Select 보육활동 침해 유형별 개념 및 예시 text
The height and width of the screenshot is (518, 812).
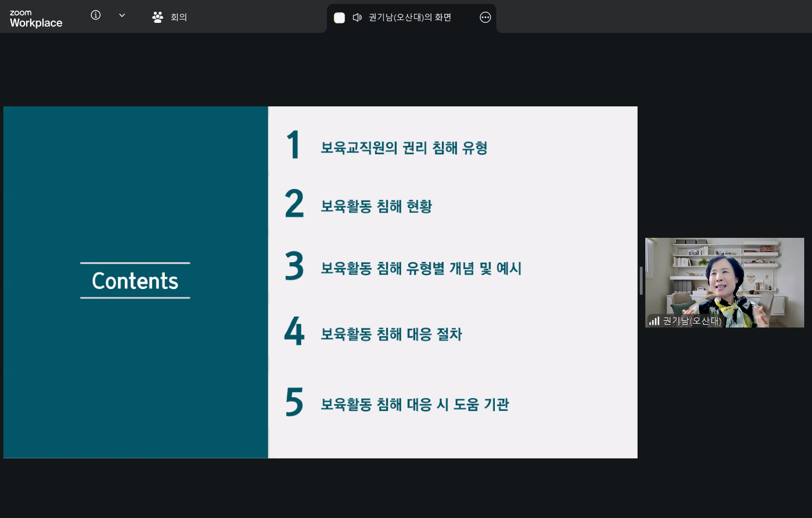[421, 268]
